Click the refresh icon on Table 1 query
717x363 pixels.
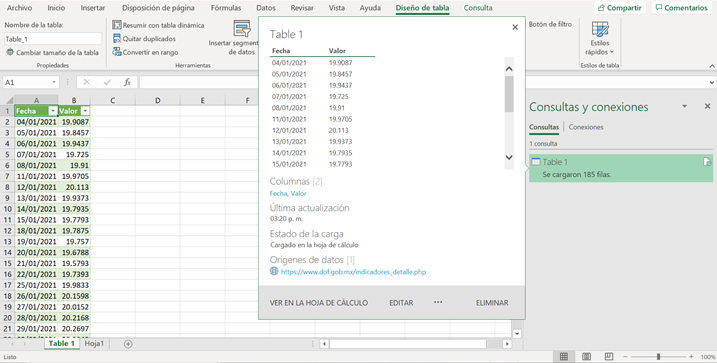coord(707,162)
